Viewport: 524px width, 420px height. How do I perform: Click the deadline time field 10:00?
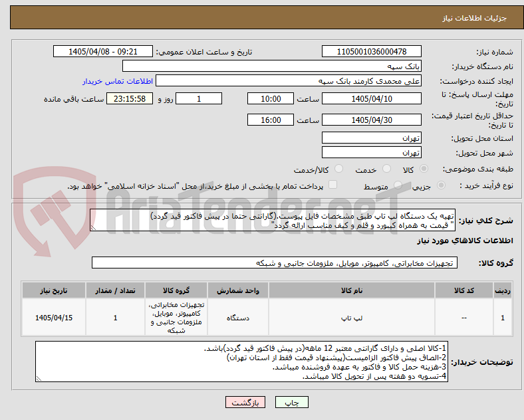271,99
